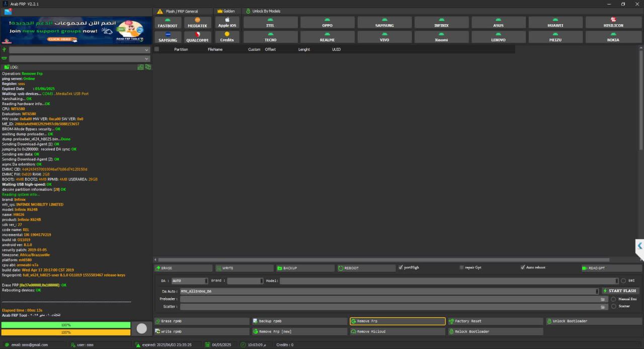Select the OPPO brand button
Screen dimensions: 644x349
coord(328,23)
